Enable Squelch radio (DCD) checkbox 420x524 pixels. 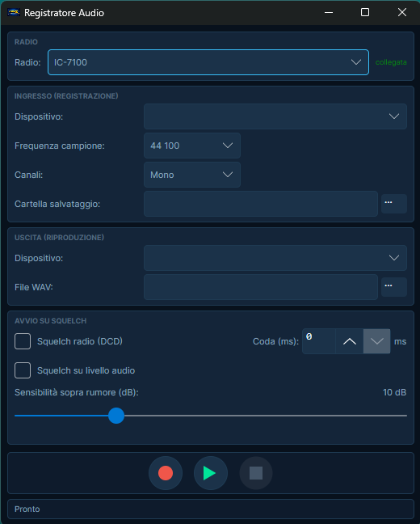(23, 341)
